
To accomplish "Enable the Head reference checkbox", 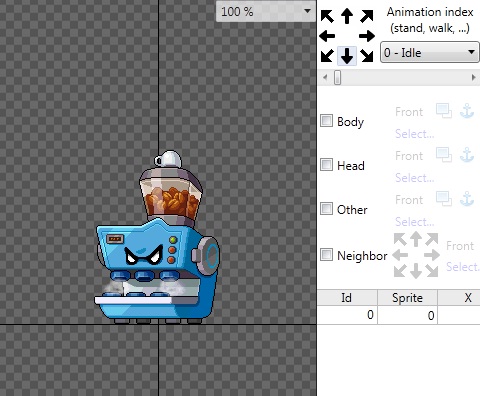I will click(326, 165).
